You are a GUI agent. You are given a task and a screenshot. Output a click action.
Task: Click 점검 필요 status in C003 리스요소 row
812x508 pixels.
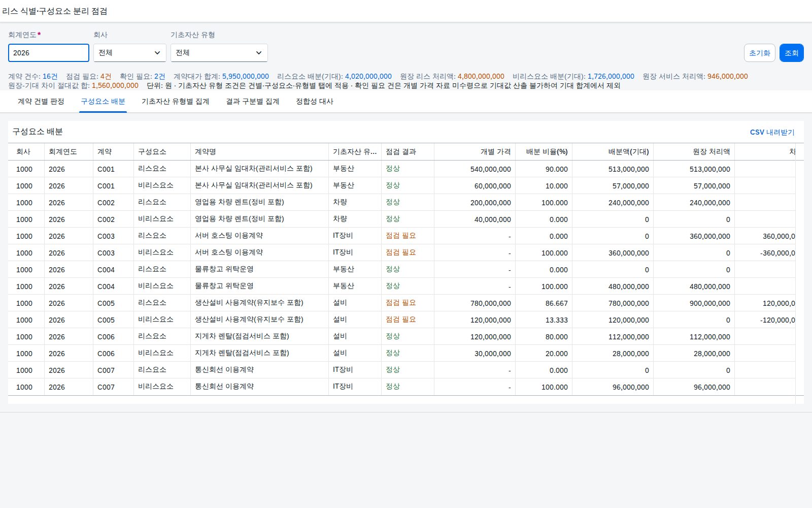coord(401,236)
